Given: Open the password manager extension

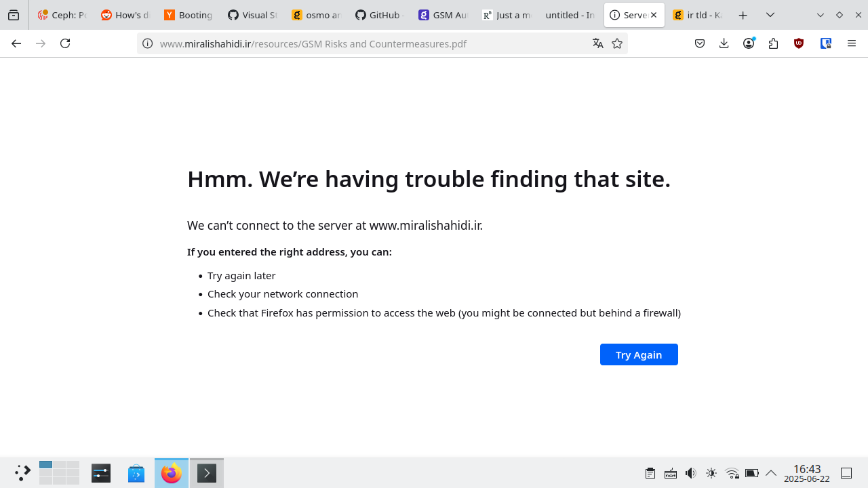Looking at the screenshot, I should pos(825,43).
